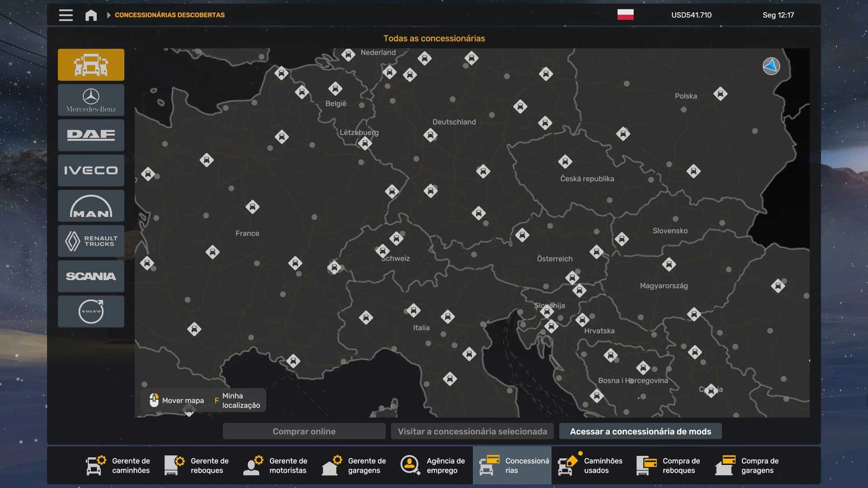Screen dimensions: 868x488
Task: Switch to the Agência de emprego tab
Action: [x=433, y=465]
